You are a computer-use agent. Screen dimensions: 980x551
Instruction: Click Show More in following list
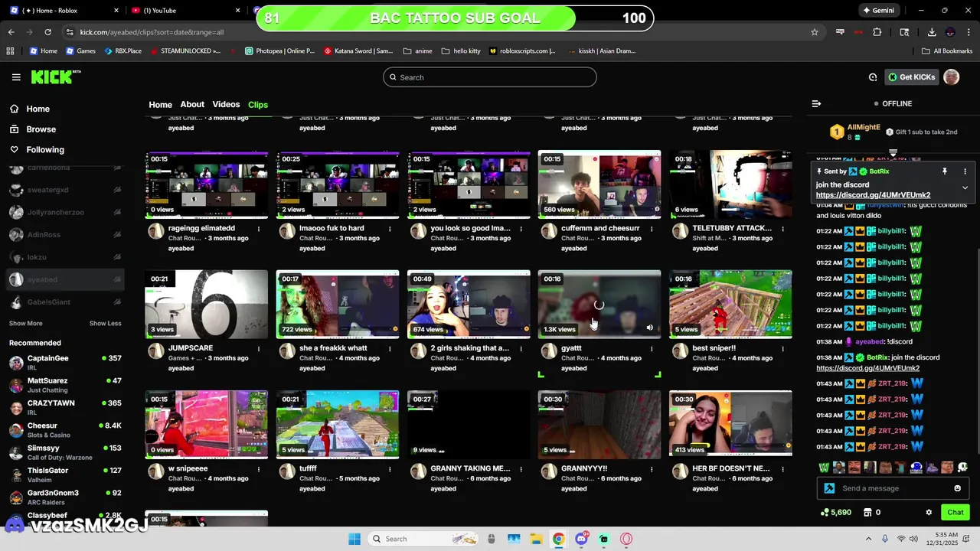26,324
